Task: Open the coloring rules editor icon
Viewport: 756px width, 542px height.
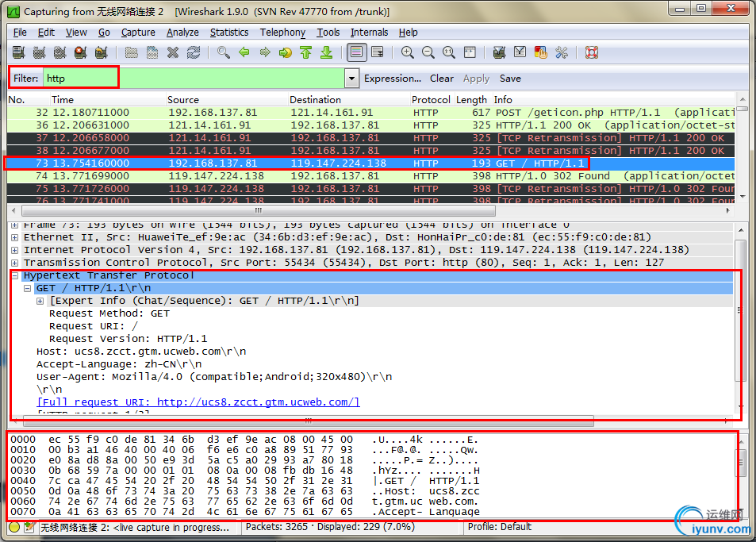Action: [x=540, y=52]
